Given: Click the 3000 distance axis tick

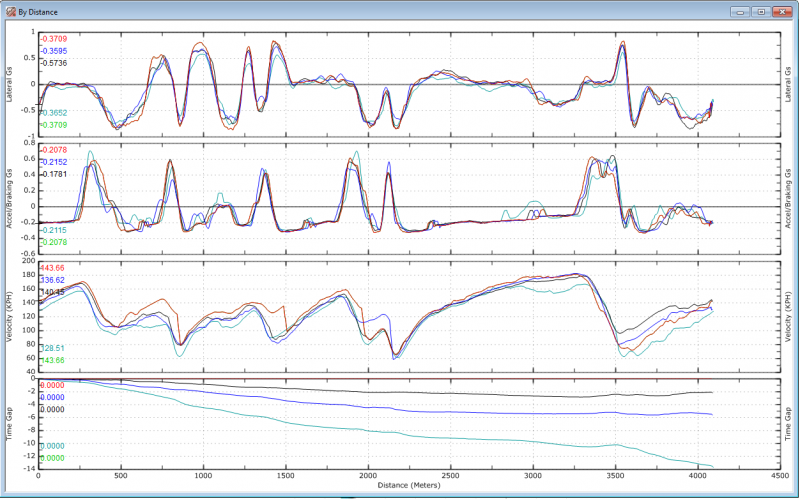Looking at the screenshot, I should (533, 476).
